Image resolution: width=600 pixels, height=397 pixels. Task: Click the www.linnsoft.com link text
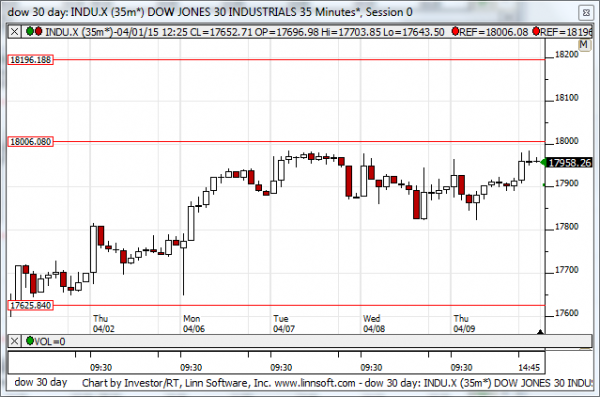tap(315, 383)
